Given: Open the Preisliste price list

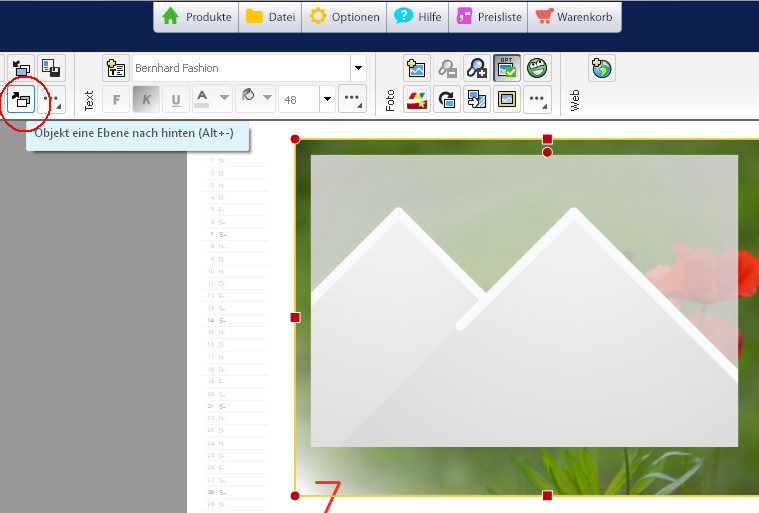Looking at the screenshot, I should click(488, 17).
